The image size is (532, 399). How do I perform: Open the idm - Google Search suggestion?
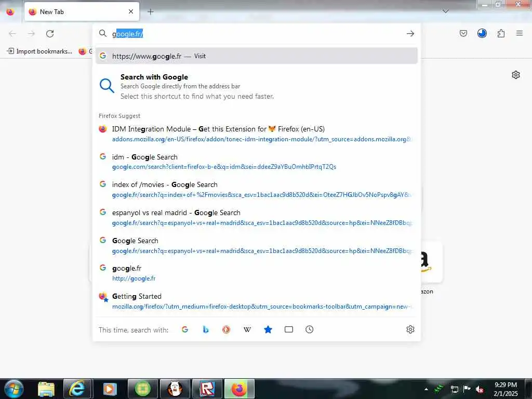pos(257,162)
